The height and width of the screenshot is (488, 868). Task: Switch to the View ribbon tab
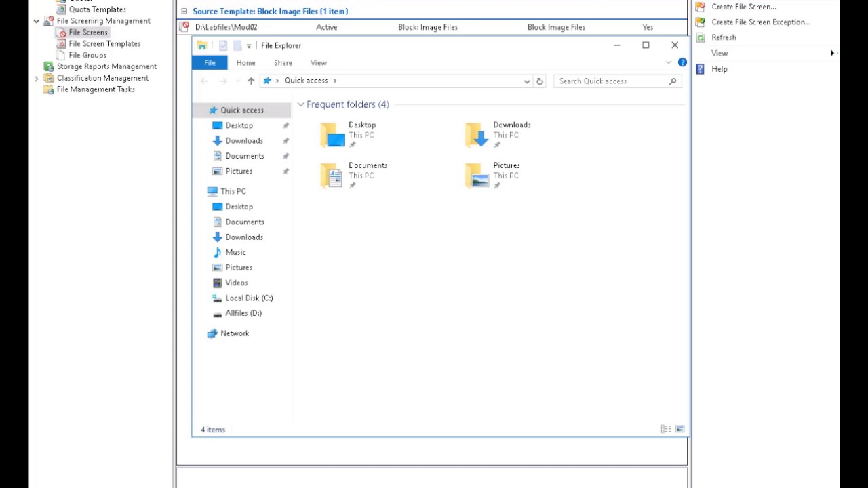click(318, 62)
